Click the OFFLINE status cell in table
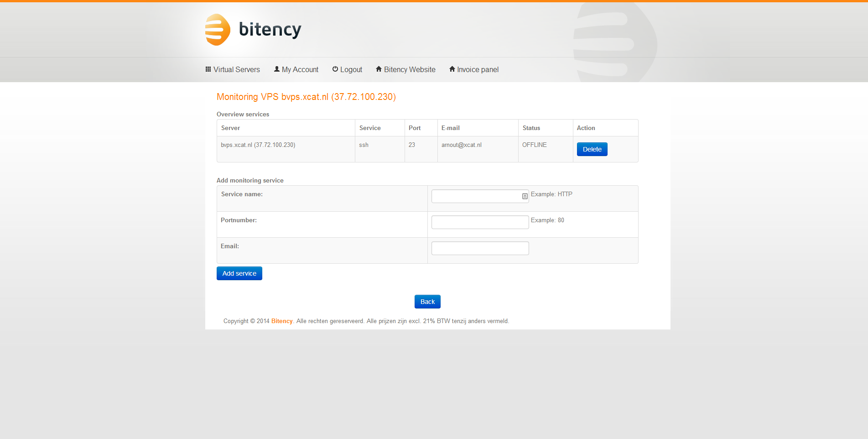 (x=534, y=145)
